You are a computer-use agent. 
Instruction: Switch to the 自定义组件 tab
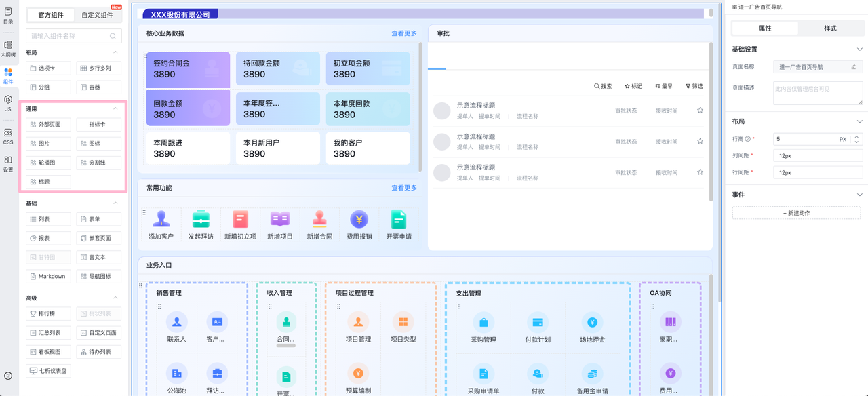coord(98,15)
